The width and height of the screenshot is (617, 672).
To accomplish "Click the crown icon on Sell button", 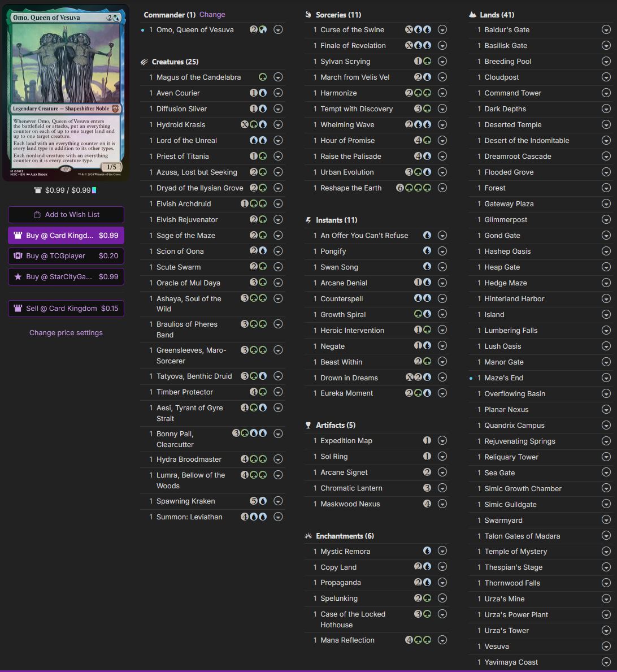I will pyautogui.click(x=18, y=308).
